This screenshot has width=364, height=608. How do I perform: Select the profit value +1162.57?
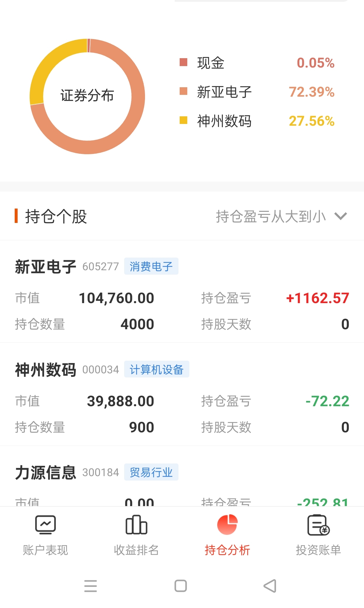318,298
